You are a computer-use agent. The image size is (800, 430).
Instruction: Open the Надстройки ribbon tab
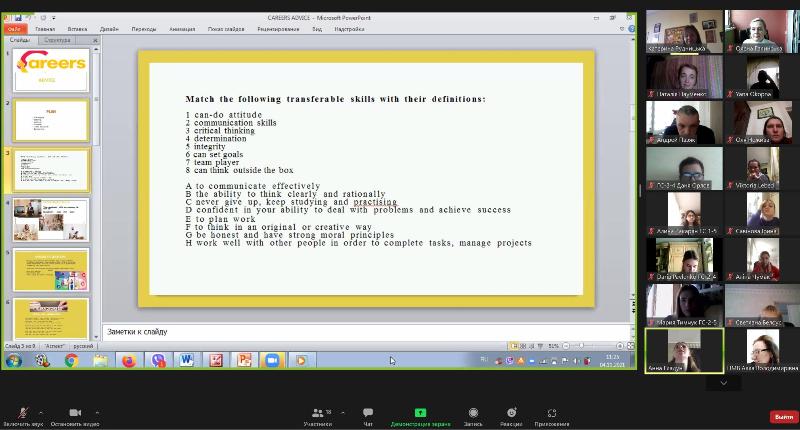tap(349, 29)
